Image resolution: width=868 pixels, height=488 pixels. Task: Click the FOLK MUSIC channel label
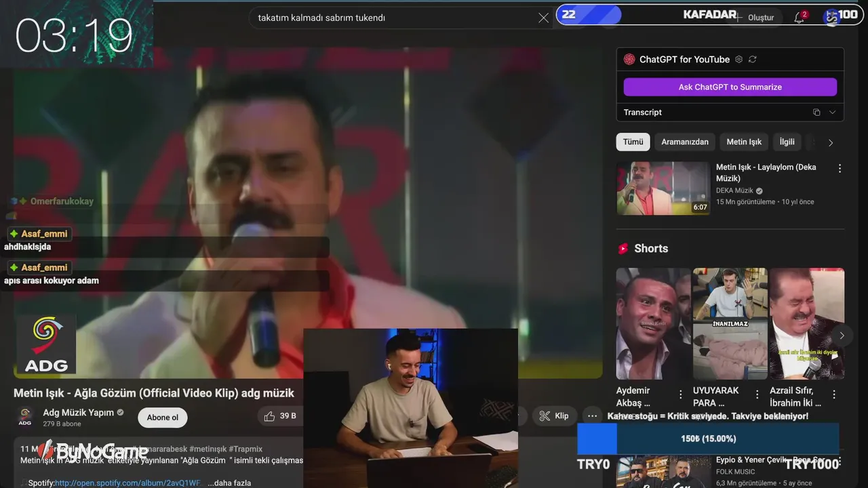point(735,472)
